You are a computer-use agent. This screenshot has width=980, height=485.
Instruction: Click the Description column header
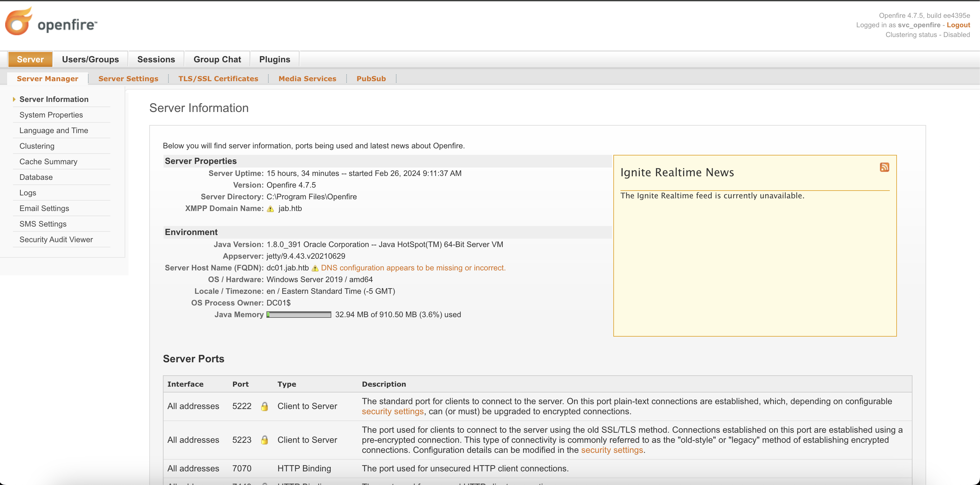pos(384,384)
